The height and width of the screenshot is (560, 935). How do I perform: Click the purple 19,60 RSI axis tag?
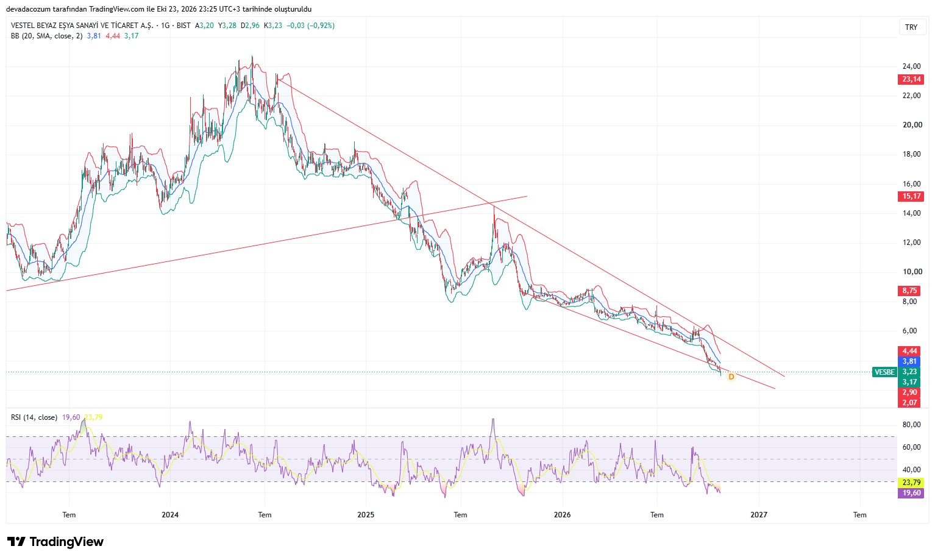coord(911,493)
